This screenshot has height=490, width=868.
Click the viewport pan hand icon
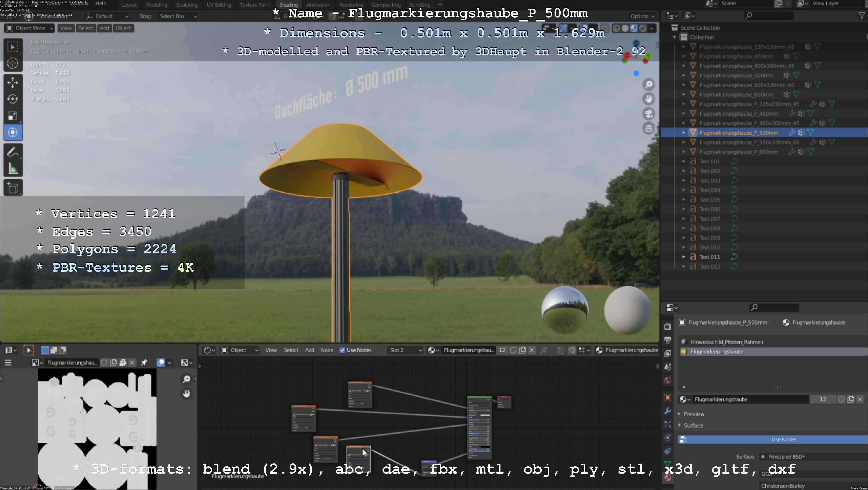coord(649,99)
